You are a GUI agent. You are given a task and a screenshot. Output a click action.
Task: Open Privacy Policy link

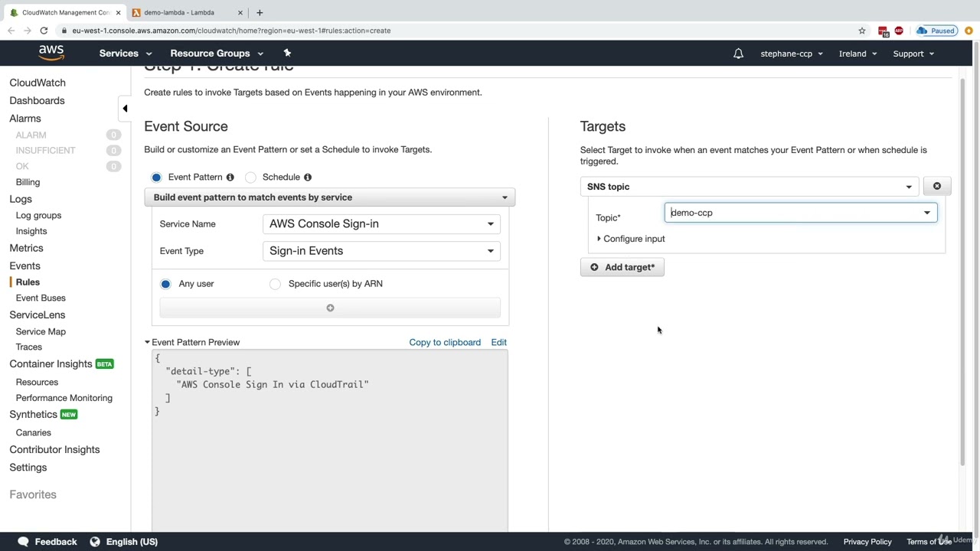pyautogui.click(x=867, y=542)
